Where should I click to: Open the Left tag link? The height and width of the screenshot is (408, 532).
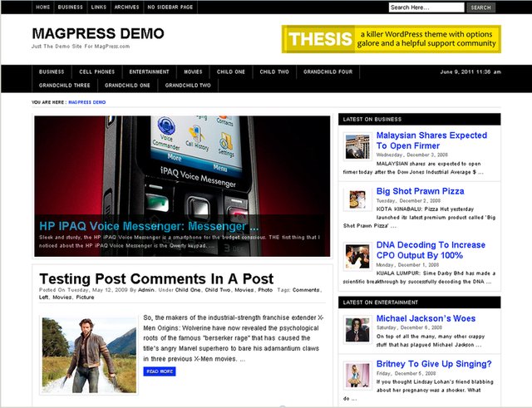pyautogui.click(x=43, y=297)
